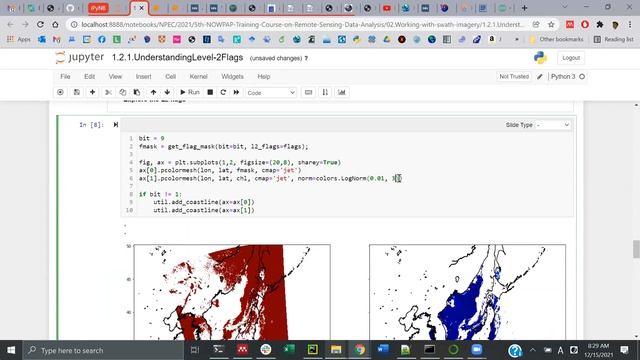Open the Kernel menu
Image resolution: width=640 pixels, height=360 pixels.
coord(198,76)
